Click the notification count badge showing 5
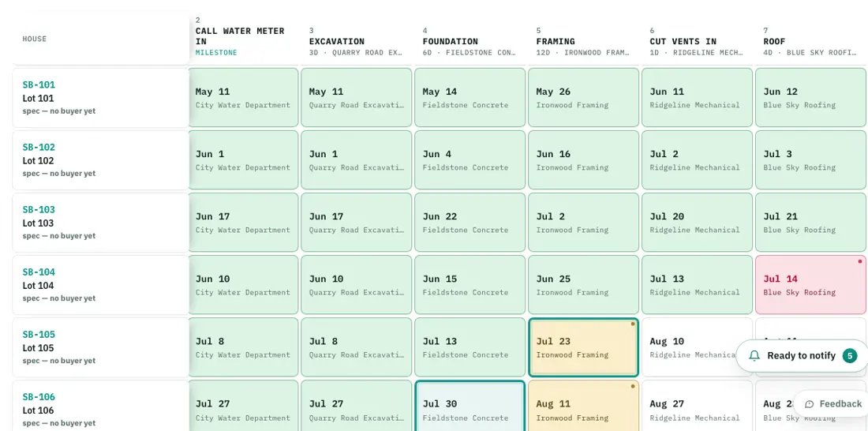 850,356
